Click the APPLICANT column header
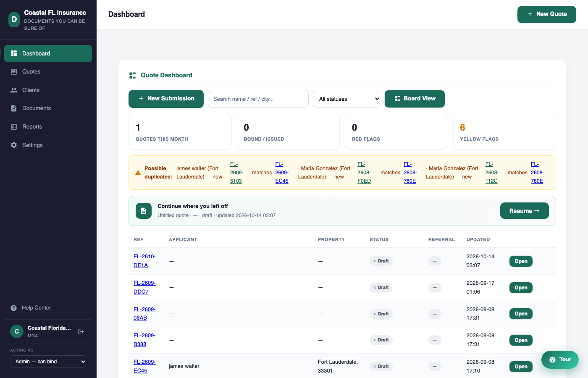Viewport: 588px width, 378px height. point(183,239)
